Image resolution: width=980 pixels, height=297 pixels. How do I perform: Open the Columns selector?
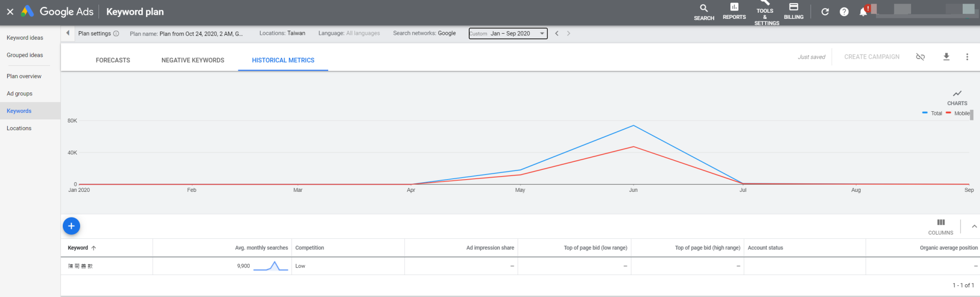pyautogui.click(x=940, y=227)
